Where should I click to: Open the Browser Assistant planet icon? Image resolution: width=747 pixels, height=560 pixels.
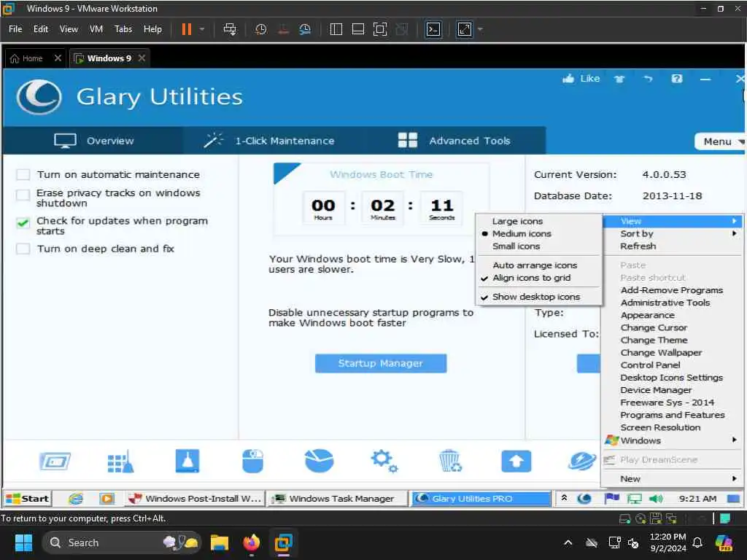pyautogui.click(x=581, y=461)
